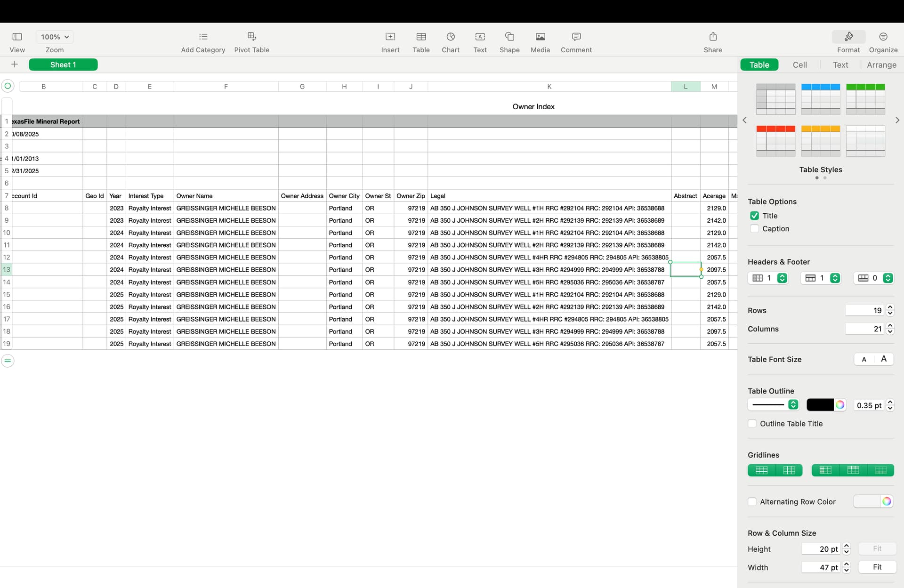Open the Pivot Table tool
Viewport: 904px width, 588px height.
251,37
